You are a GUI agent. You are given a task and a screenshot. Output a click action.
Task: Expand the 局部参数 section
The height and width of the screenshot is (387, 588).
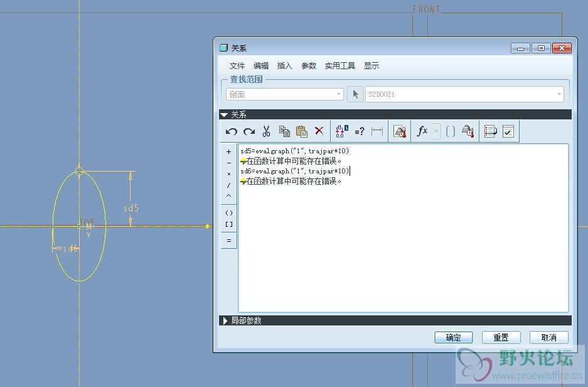(225, 320)
